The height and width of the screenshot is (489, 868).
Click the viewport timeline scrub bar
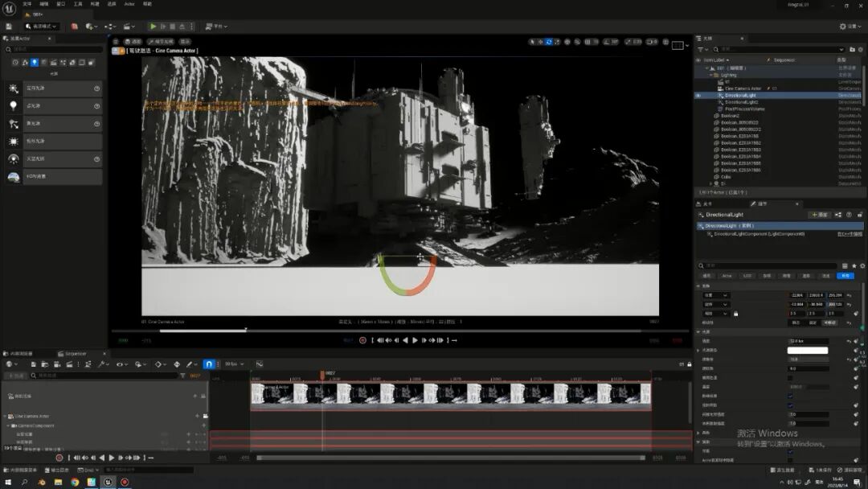(376, 331)
